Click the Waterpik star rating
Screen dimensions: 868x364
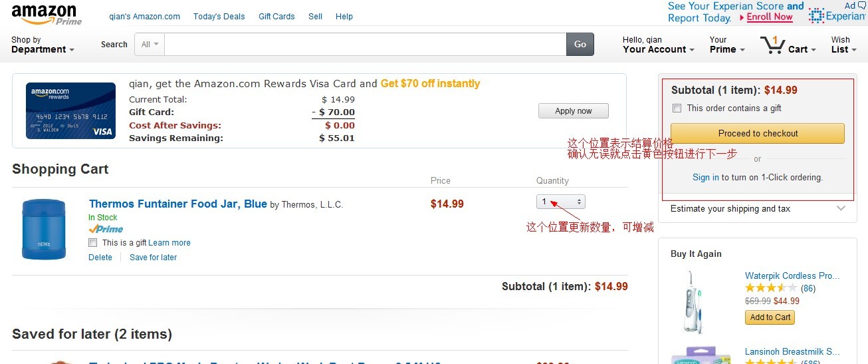[770, 288]
